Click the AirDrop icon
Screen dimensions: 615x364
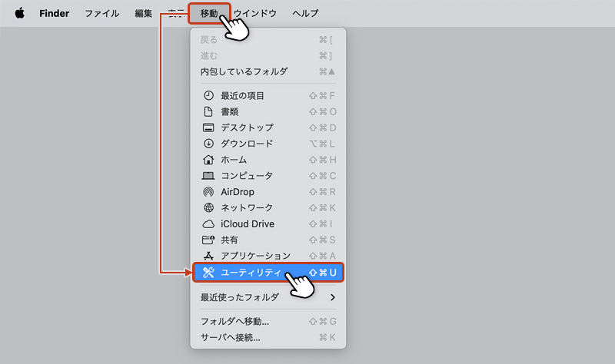(208, 192)
